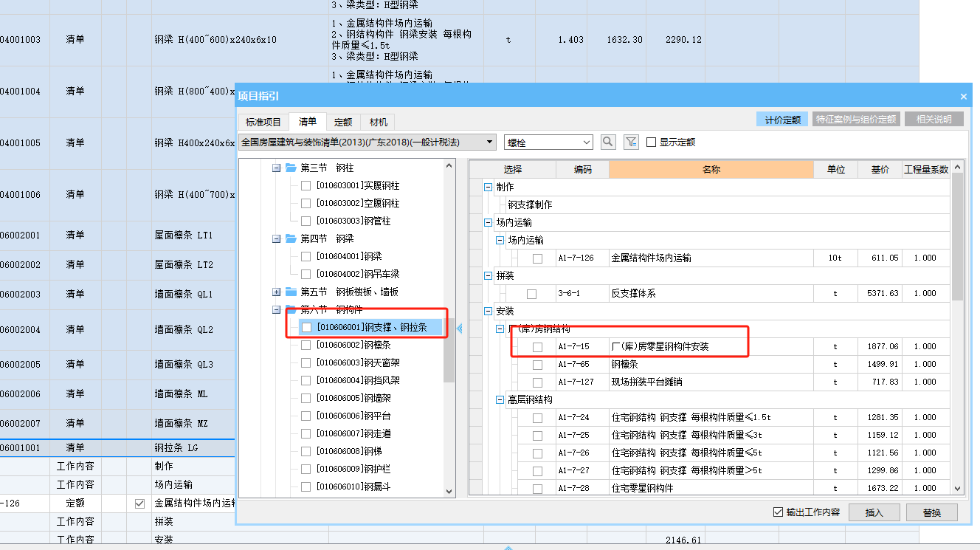The image size is (980, 550).
Task: Click background row 钢拉条 LG
Action: [176, 447]
